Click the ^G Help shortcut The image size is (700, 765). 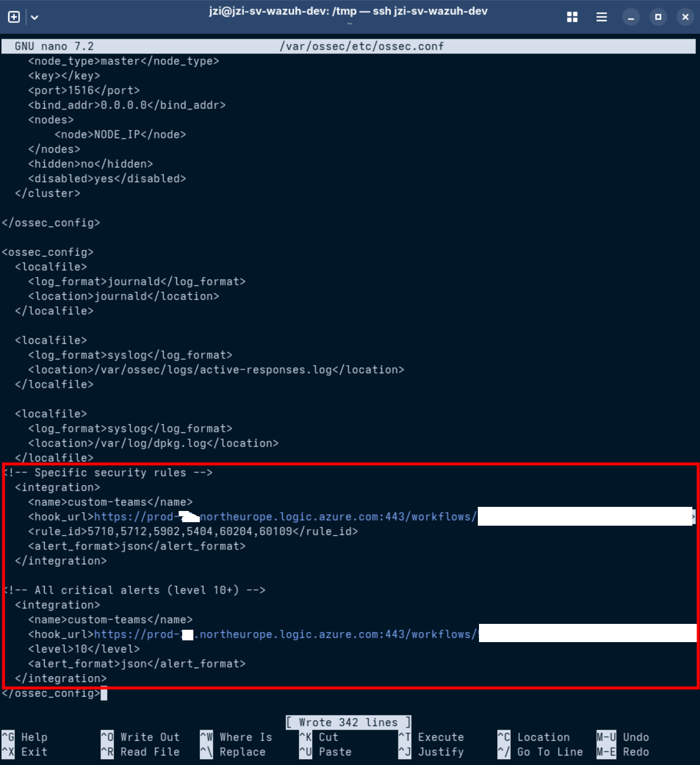pos(25,737)
